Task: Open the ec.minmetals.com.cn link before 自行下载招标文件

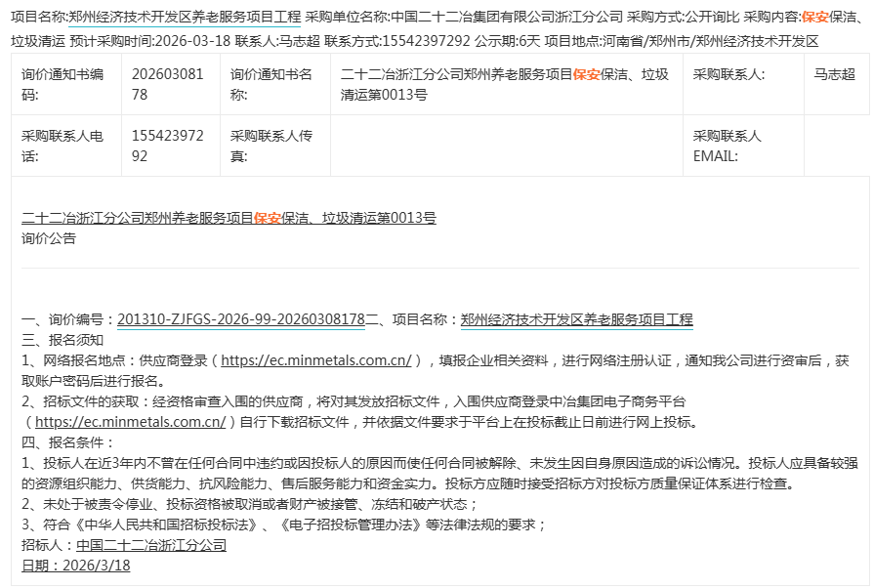Action: (131, 422)
